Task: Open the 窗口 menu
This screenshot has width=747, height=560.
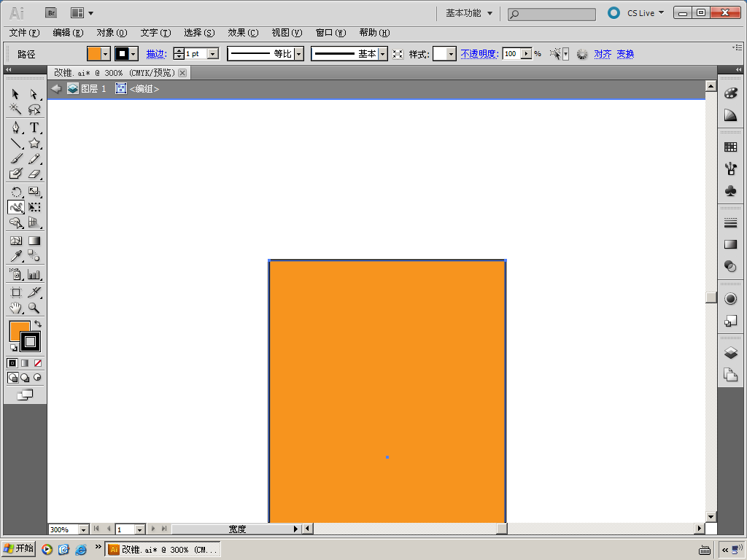Action: click(330, 33)
